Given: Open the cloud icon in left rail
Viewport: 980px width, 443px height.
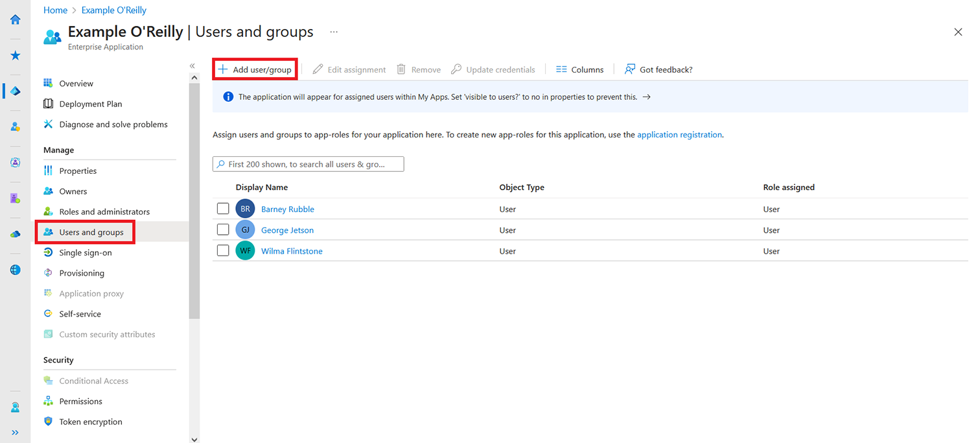Looking at the screenshot, I should [x=16, y=234].
